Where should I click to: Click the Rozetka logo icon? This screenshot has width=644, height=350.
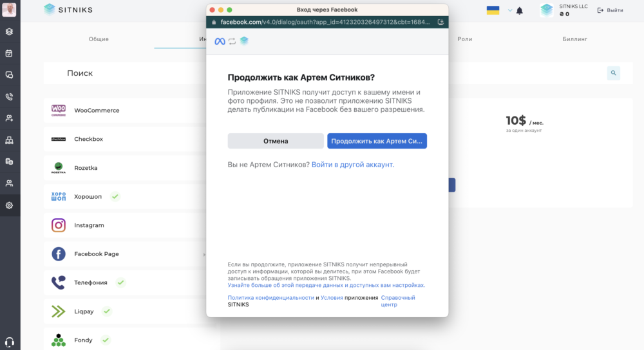click(x=59, y=168)
